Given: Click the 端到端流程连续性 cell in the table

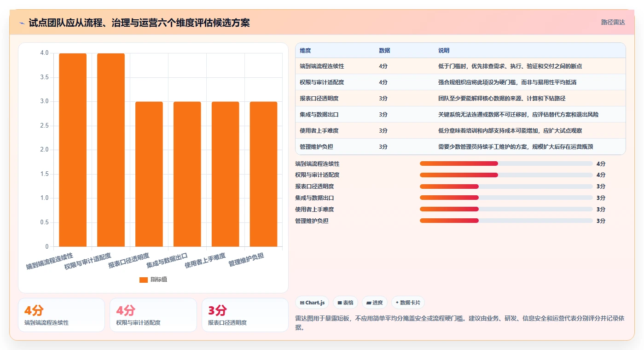Looking at the screenshot, I should [322, 66].
